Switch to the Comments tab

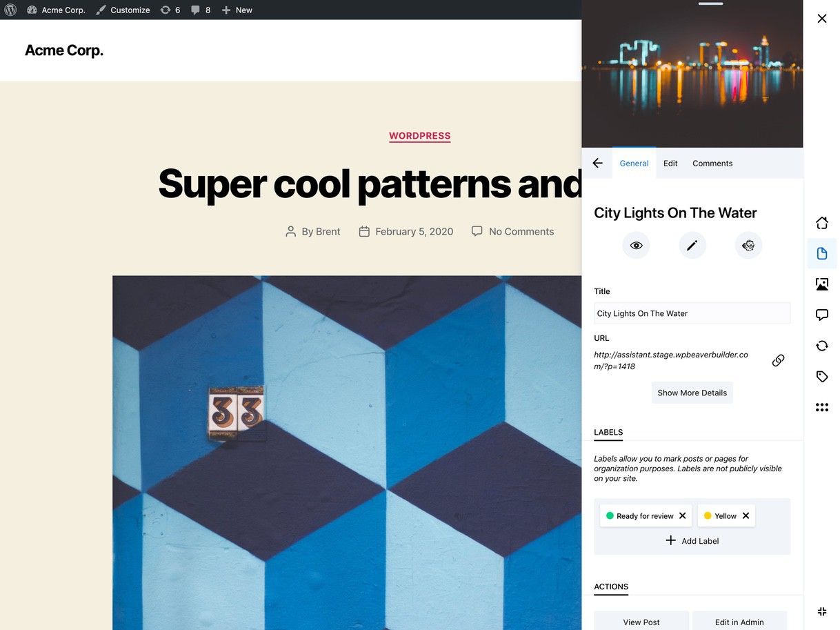point(712,164)
